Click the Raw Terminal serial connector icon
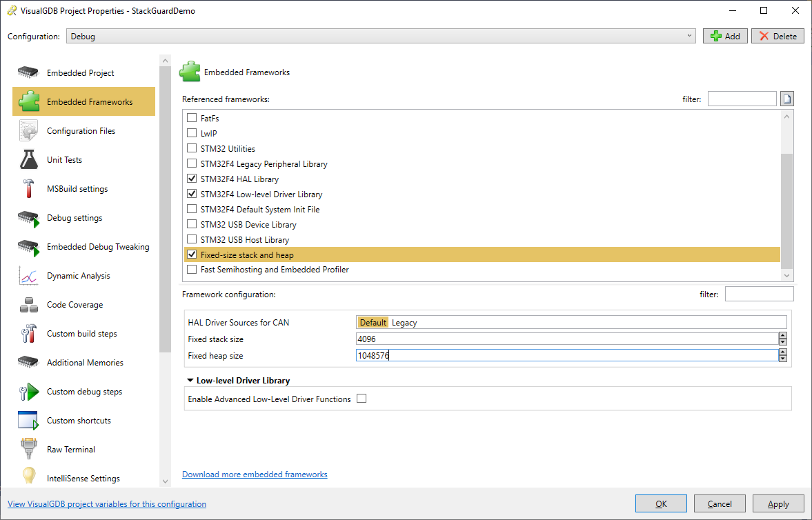Image resolution: width=812 pixels, height=520 pixels. [x=28, y=449]
